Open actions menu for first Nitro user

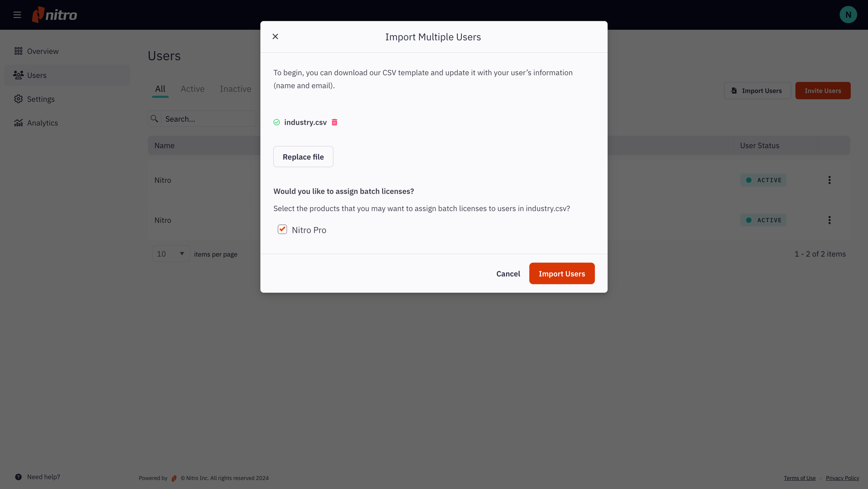point(829,180)
